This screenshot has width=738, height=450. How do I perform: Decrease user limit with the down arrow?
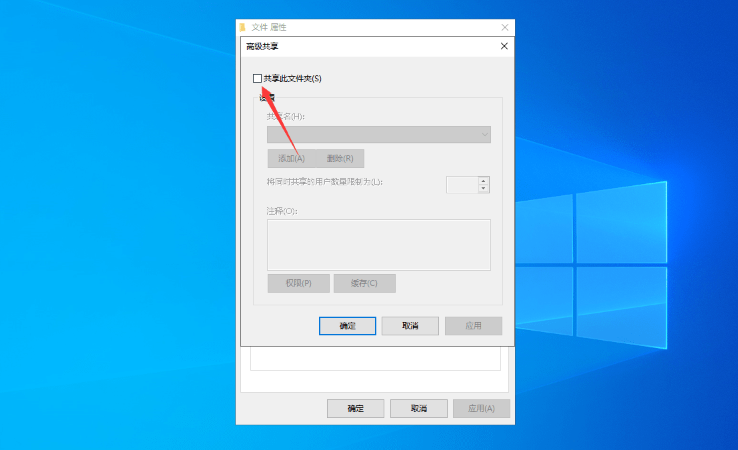pos(484,188)
